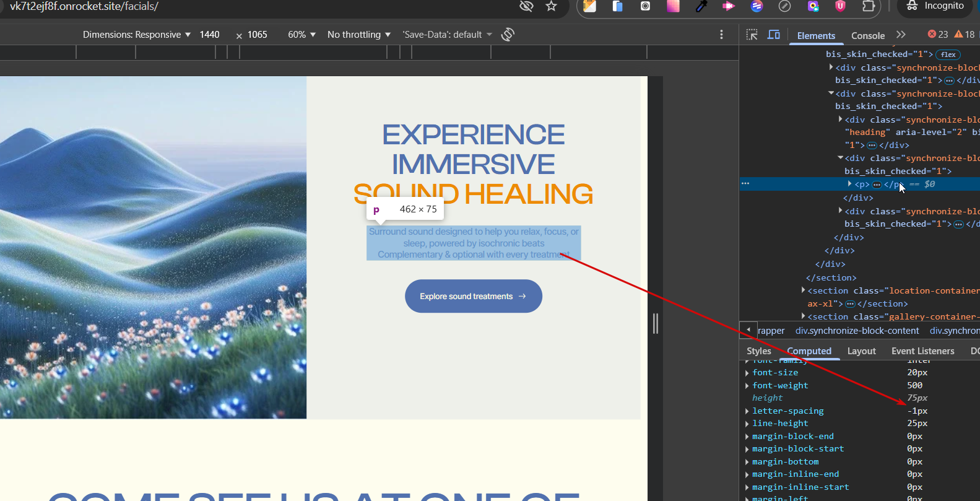Switch to the Console tab
This screenshot has width=980, height=501.
[x=867, y=35]
